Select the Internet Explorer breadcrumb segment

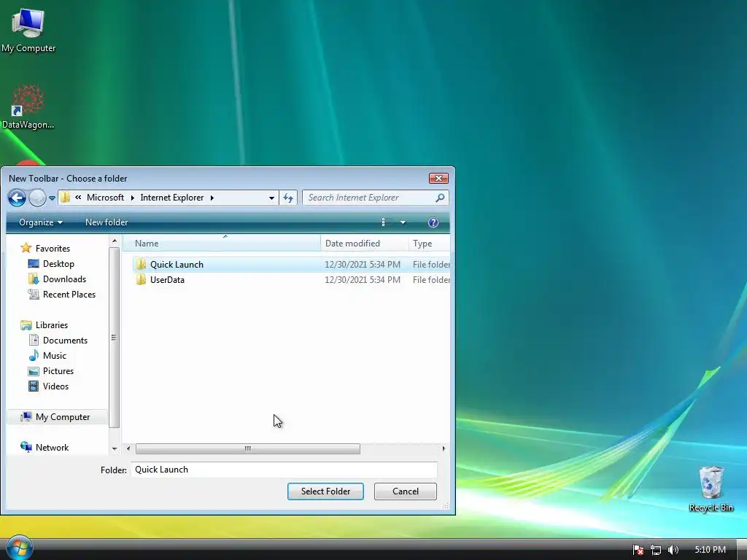(172, 198)
